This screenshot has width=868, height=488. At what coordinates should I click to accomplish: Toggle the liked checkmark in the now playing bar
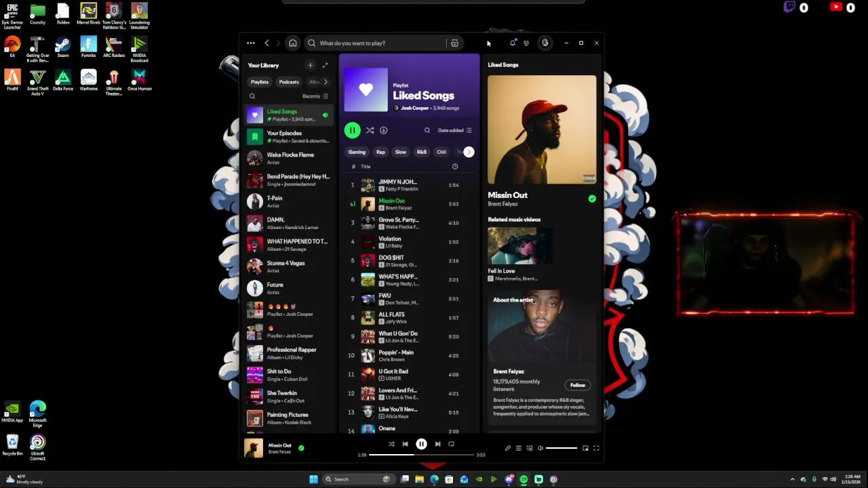pos(301,448)
